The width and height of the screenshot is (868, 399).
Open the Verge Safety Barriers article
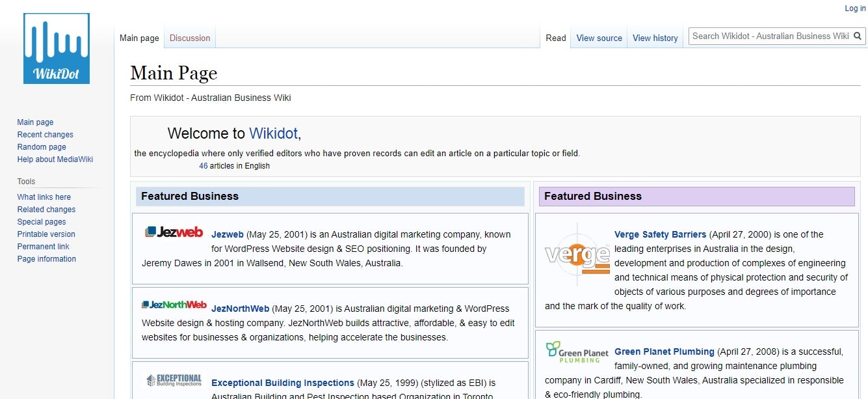pyautogui.click(x=660, y=234)
